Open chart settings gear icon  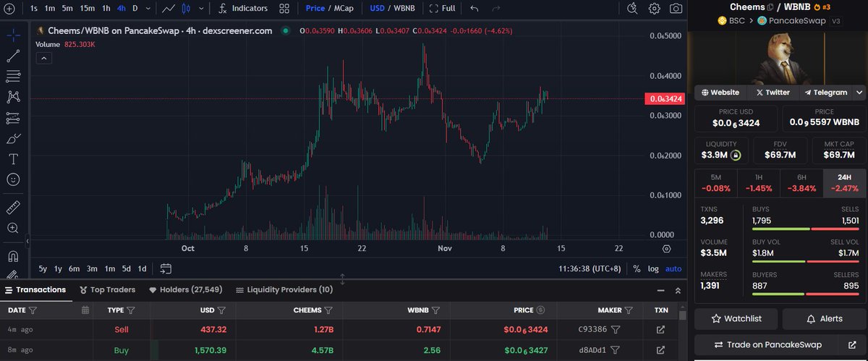click(x=654, y=9)
